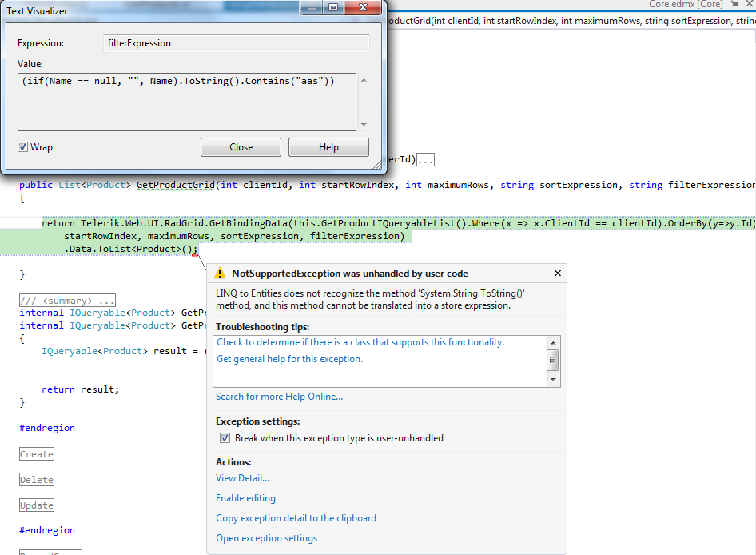This screenshot has width=756, height=555.
Task: Open 'Check to determine if there is a class' tip
Action: (x=360, y=342)
